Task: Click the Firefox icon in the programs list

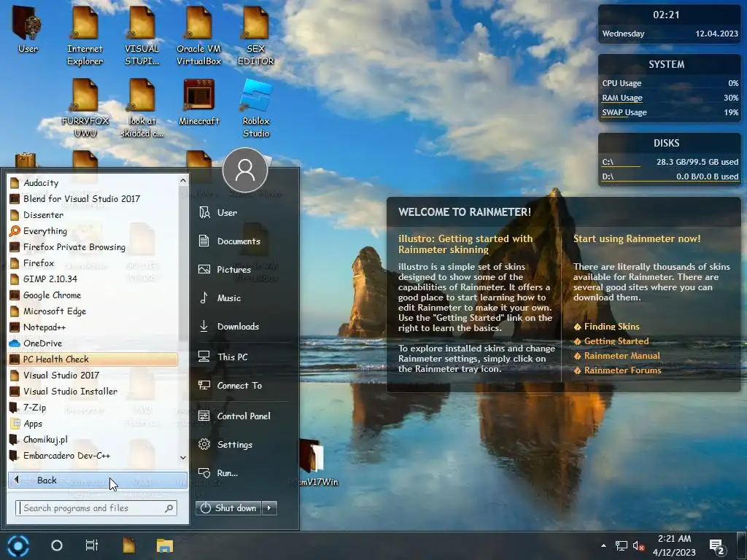Action: click(x=15, y=262)
